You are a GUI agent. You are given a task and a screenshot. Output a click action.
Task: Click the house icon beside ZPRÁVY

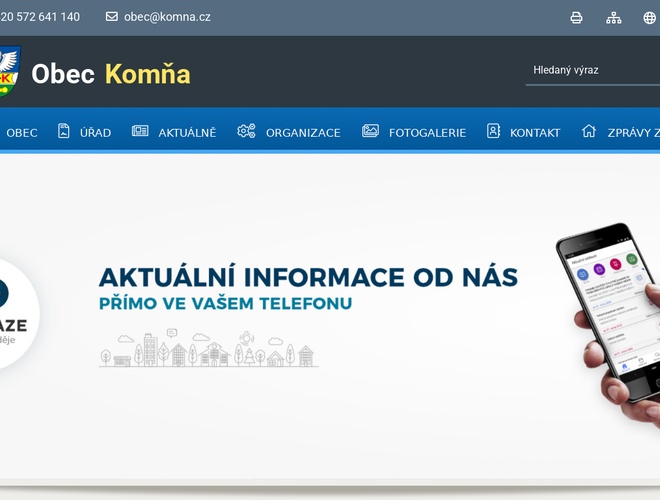(589, 131)
